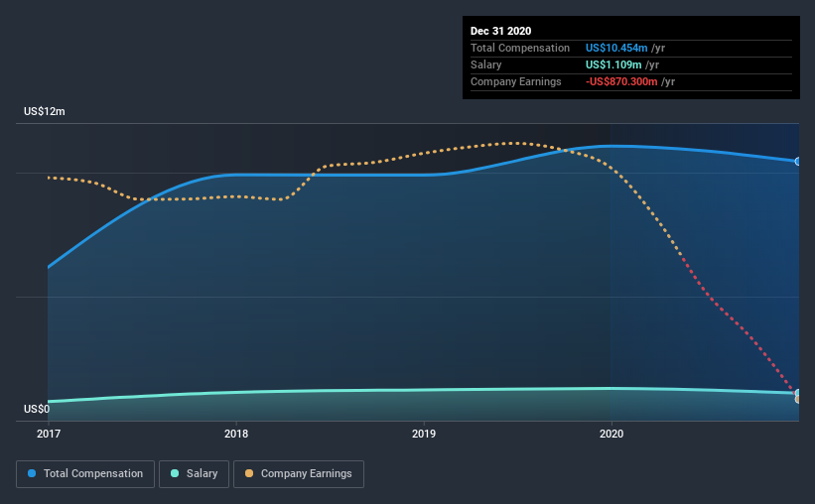This screenshot has height=504, width=815.
Task: Click the 2018 x-axis label
Action: 236,434
